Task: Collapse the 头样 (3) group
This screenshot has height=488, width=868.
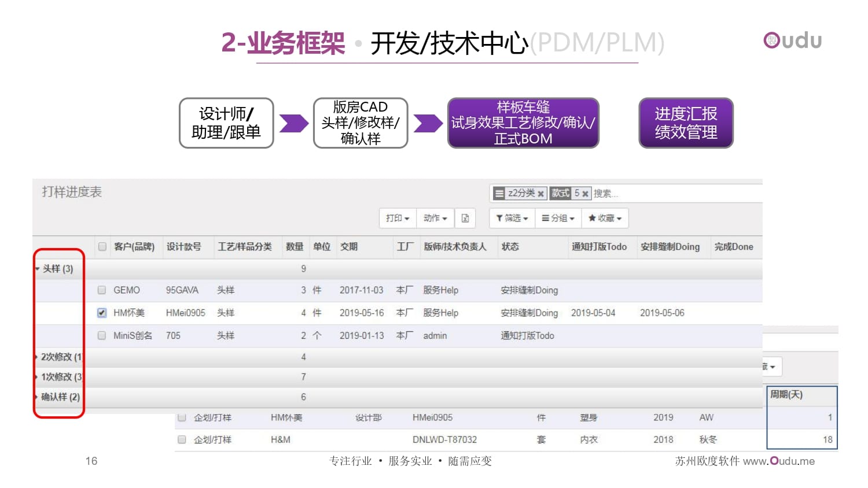Action: pyautogui.click(x=57, y=269)
